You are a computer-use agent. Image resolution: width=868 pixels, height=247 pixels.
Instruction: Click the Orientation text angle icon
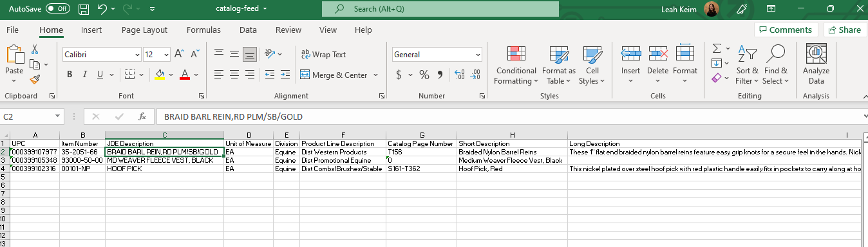[x=270, y=54]
